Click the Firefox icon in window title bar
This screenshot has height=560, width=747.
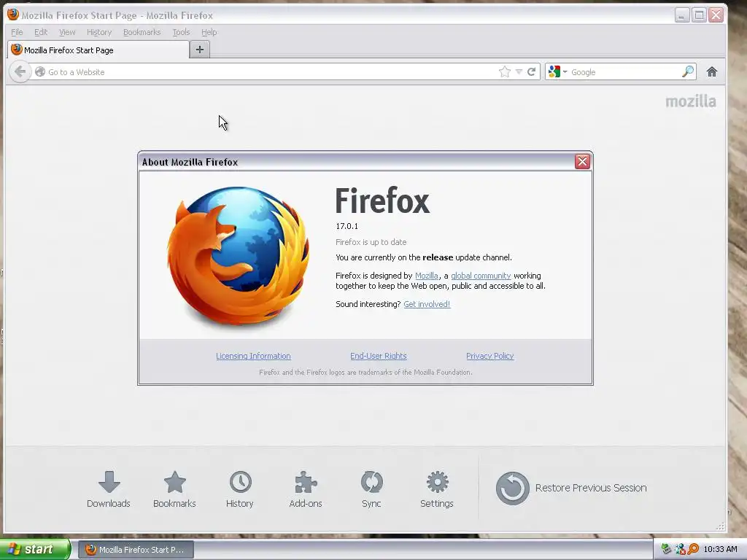coord(13,15)
